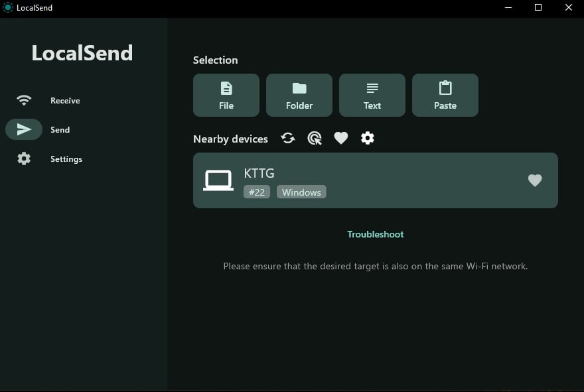
Task: Click the sidebar Settings gear icon
Action: 24,159
